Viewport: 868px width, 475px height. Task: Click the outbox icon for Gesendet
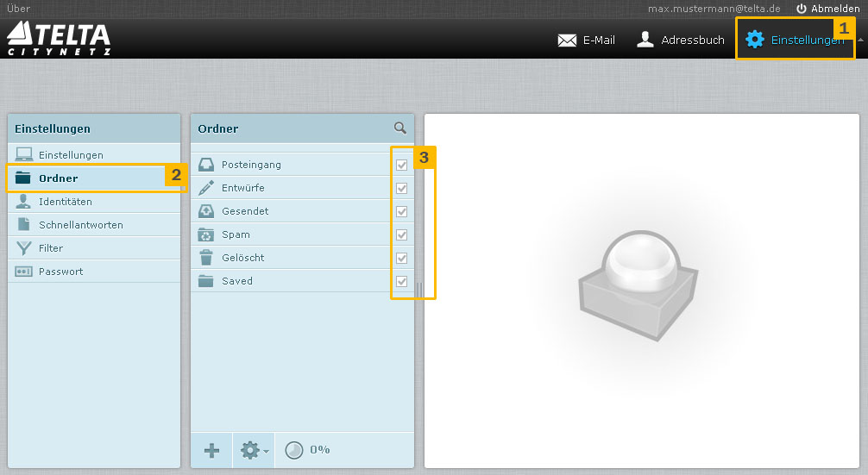coord(206,210)
